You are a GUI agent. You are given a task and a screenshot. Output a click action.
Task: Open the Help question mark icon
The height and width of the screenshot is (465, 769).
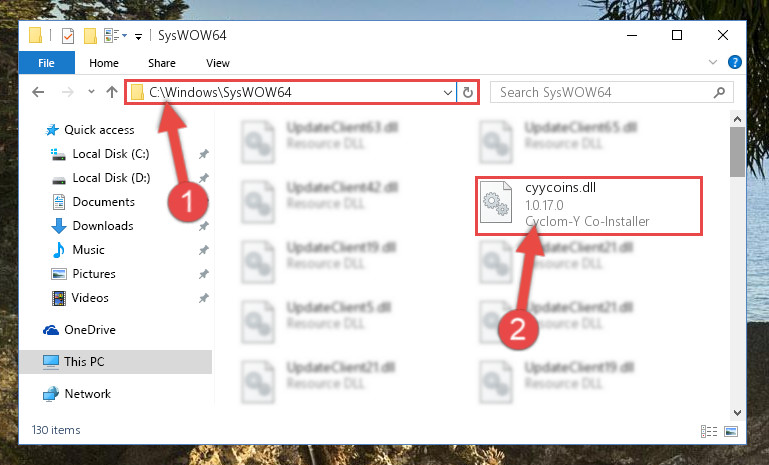734,62
